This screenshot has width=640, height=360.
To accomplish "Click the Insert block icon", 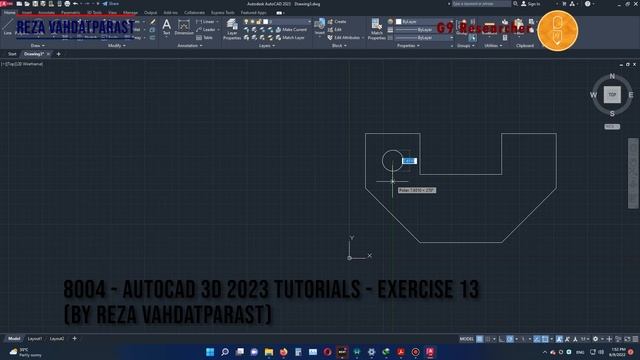I will point(320,26).
